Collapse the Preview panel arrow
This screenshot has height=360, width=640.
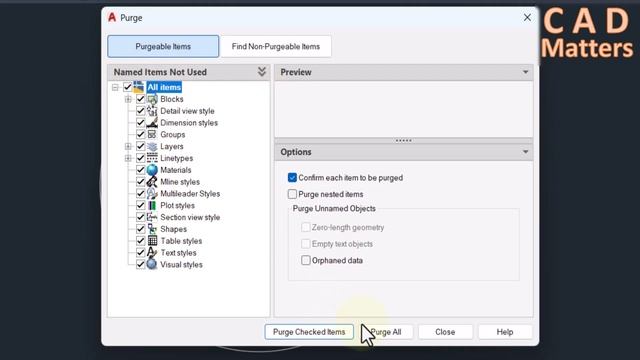pyautogui.click(x=525, y=72)
